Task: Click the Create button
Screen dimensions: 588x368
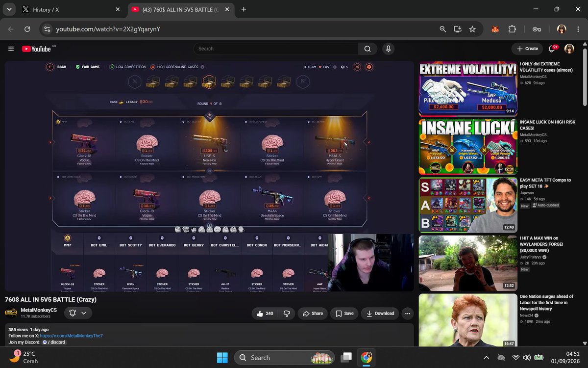Action: [x=527, y=49]
